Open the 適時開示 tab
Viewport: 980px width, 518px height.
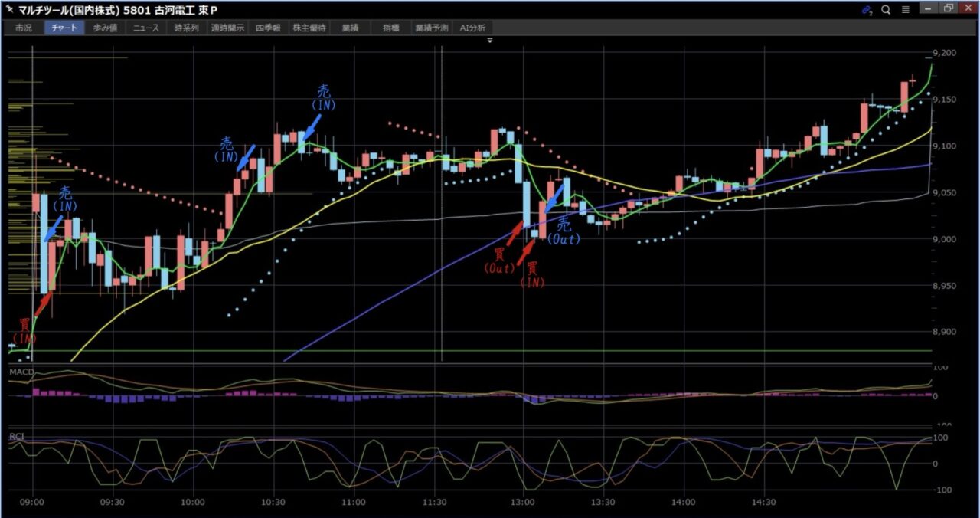[227, 28]
